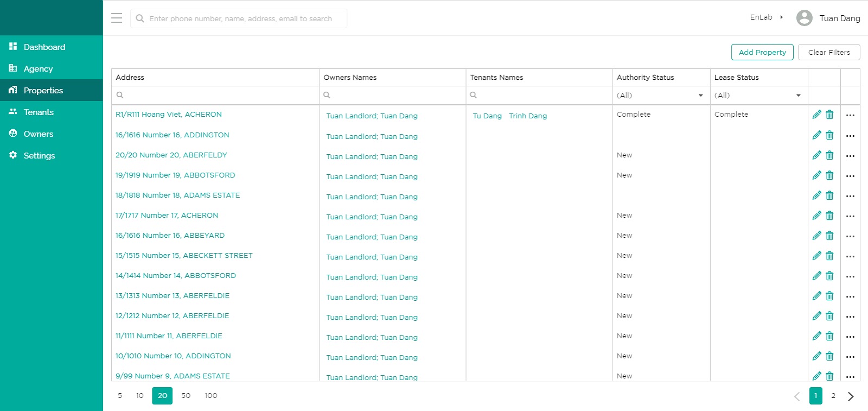The height and width of the screenshot is (411, 868).
Task: Navigate to Tenants in the sidebar
Action: click(x=39, y=112)
